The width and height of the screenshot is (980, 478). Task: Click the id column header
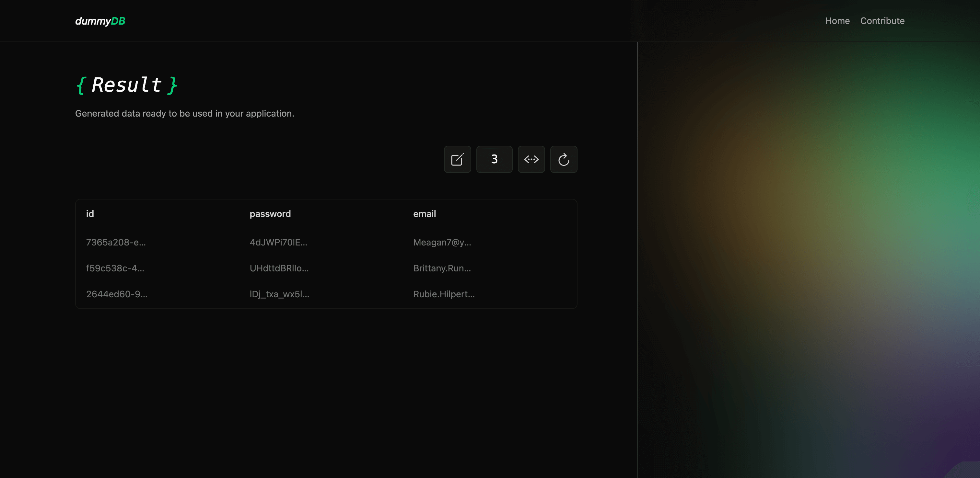click(x=90, y=214)
